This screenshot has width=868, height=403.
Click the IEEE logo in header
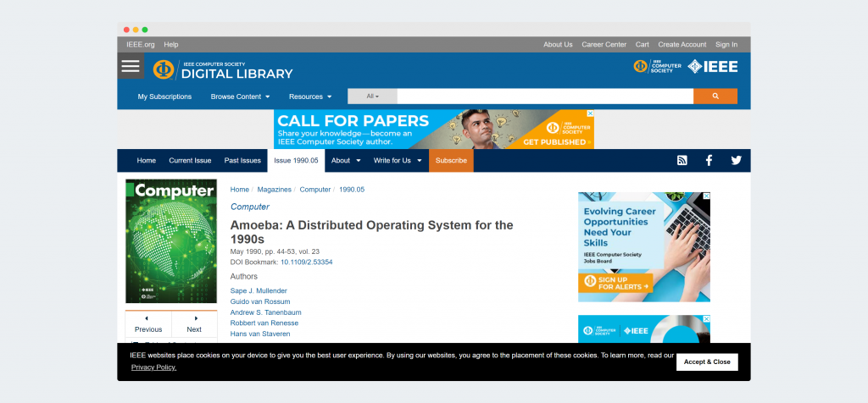click(x=712, y=67)
